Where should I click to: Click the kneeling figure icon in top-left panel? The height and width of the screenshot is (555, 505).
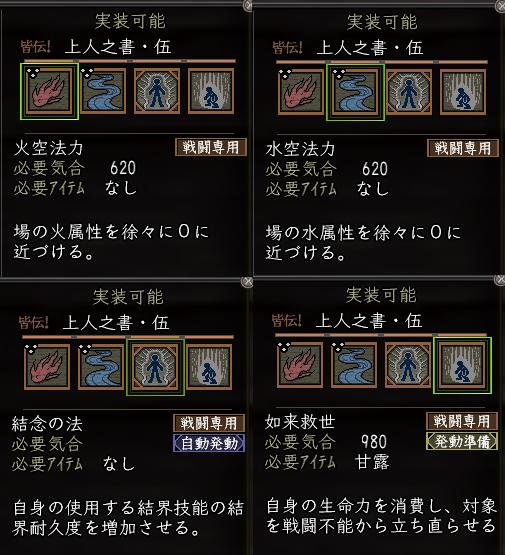point(211,91)
